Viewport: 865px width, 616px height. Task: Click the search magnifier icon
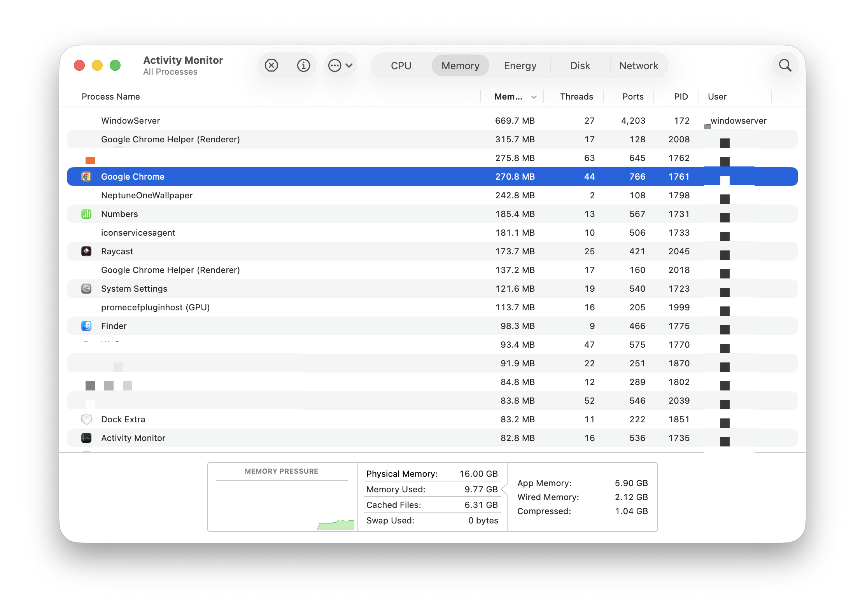(x=785, y=65)
